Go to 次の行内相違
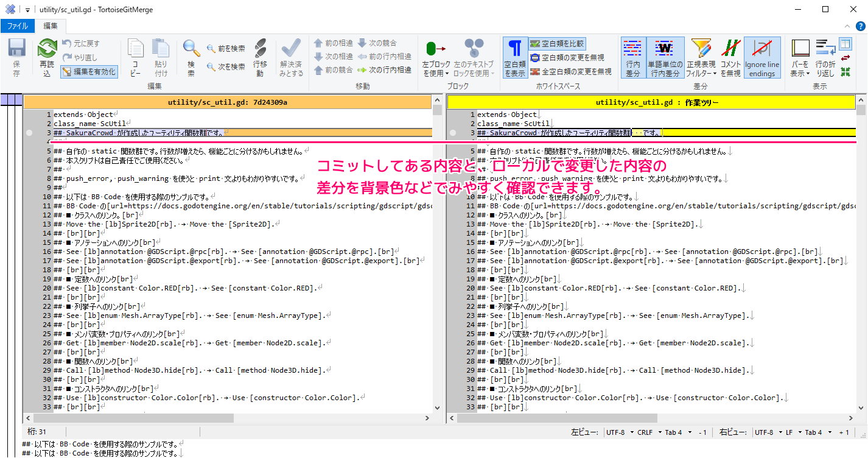The height and width of the screenshot is (458, 868). pyautogui.click(x=384, y=70)
